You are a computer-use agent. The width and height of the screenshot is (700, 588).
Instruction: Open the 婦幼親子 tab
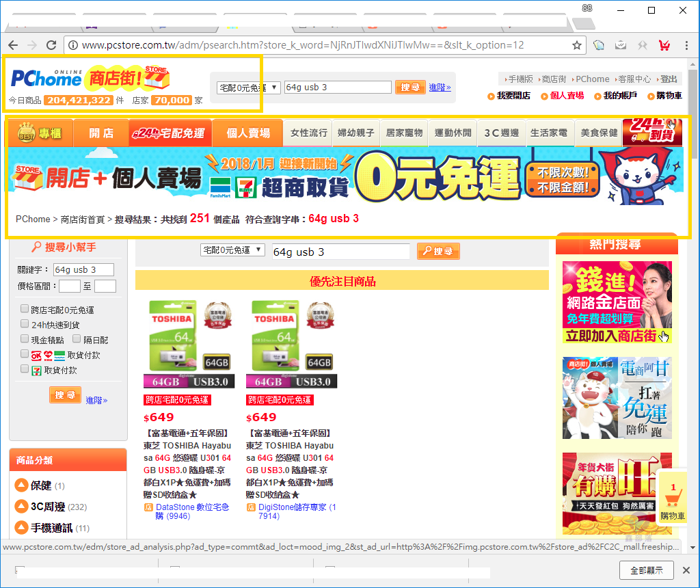(x=355, y=133)
